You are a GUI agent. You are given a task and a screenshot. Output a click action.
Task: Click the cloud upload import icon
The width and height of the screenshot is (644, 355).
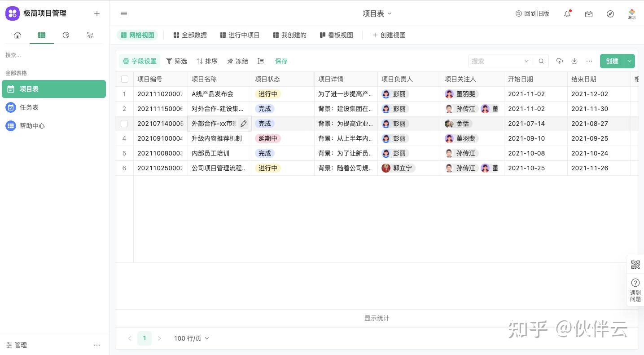pyautogui.click(x=559, y=61)
